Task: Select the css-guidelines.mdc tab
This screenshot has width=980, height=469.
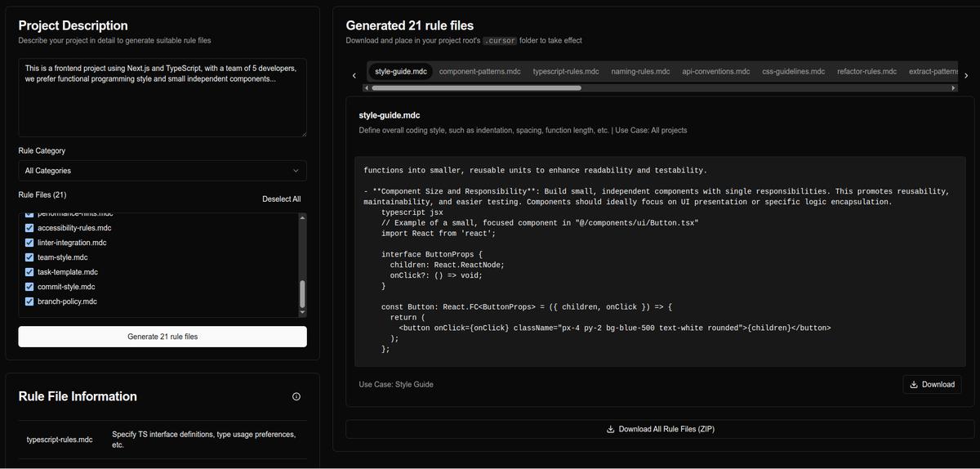Action: pyautogui.click(x=794, y=72)
